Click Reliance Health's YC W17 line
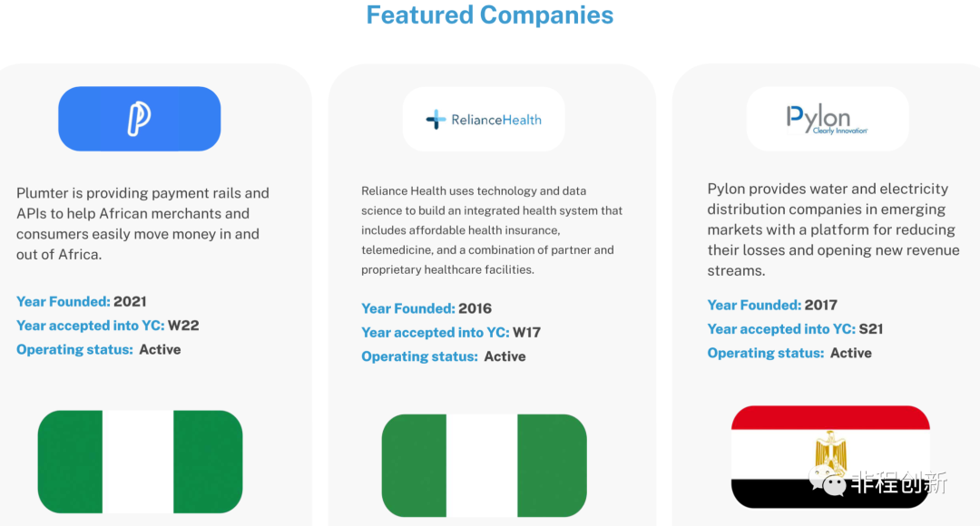This screenshot has height=526, width=980. coord(451,332)
